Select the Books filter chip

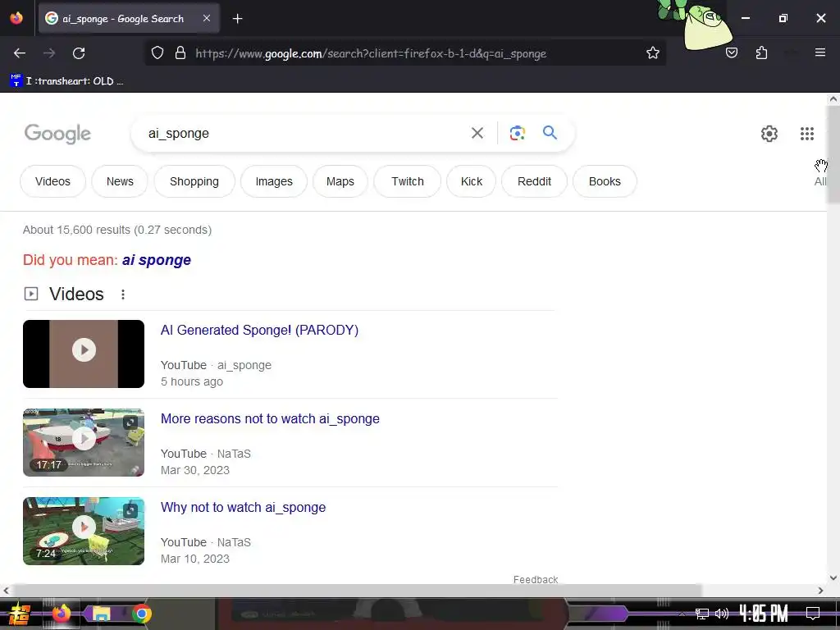coord(605,181)
